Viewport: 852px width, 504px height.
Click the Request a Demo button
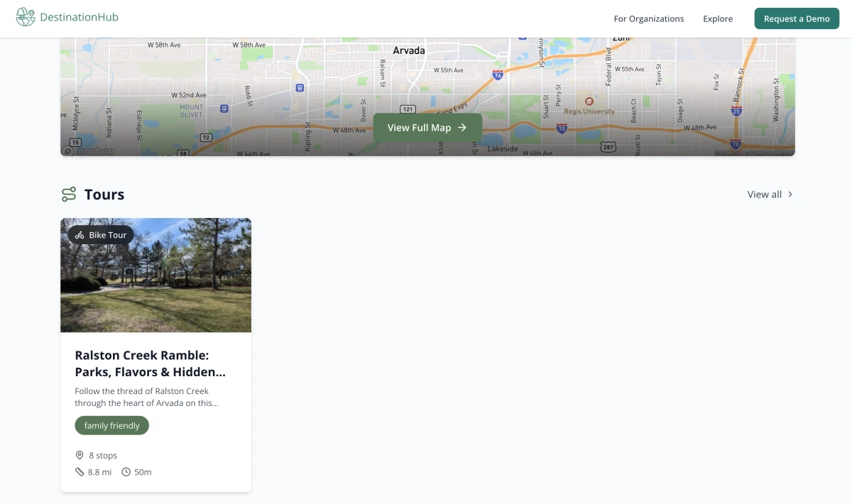click(797, 19)
